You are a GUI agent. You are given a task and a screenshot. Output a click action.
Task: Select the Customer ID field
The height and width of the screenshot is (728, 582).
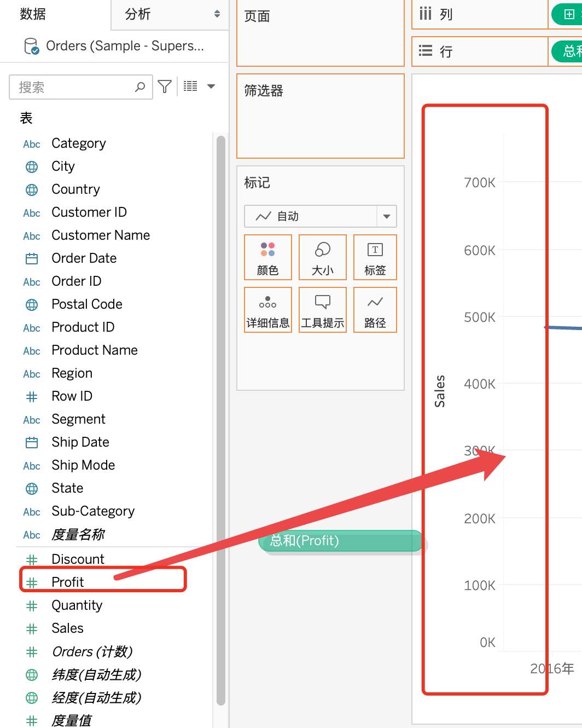pos(89,212)
